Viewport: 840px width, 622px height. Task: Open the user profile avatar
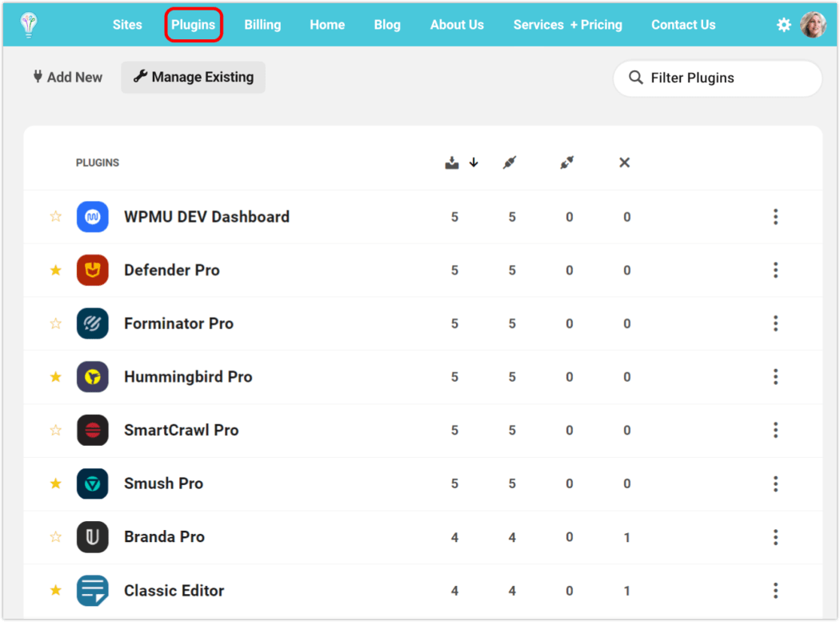point(813,25)
